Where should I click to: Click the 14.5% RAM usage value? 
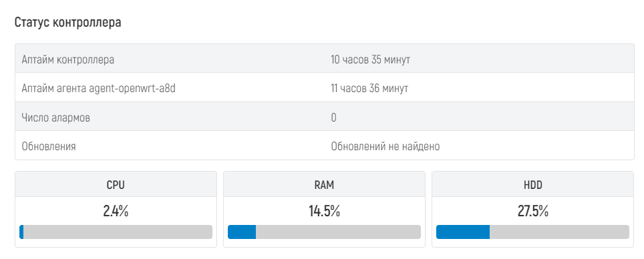point(325,212)
